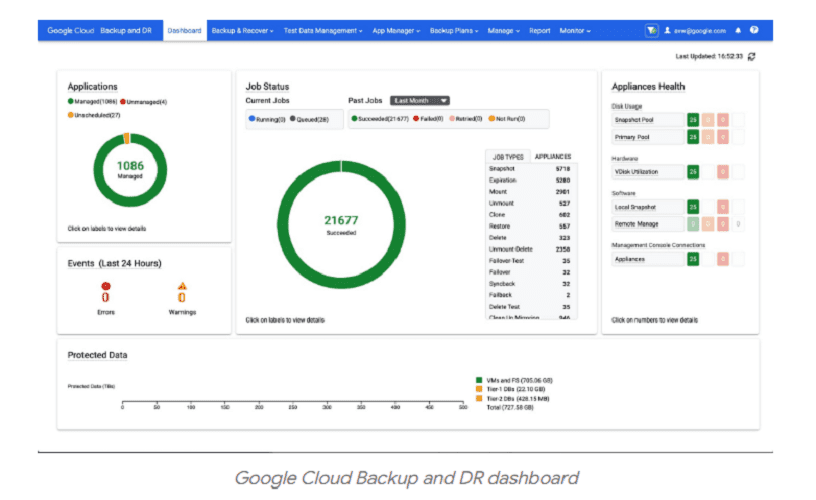Select the Failback job row
The image size is (816, 500).
530,295
